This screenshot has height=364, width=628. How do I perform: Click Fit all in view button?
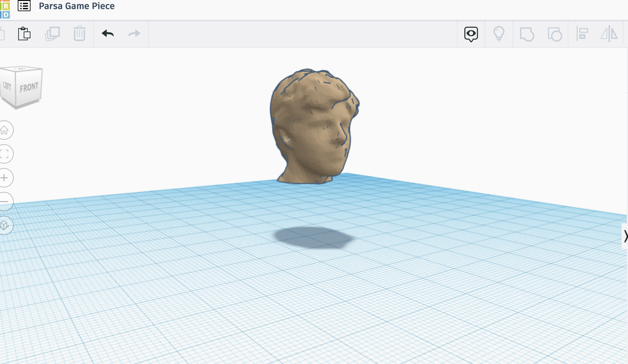(x=5, y=154)
